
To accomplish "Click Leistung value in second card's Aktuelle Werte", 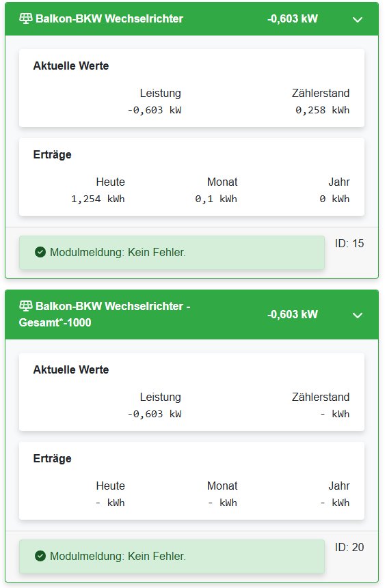I will click(155, 414).
